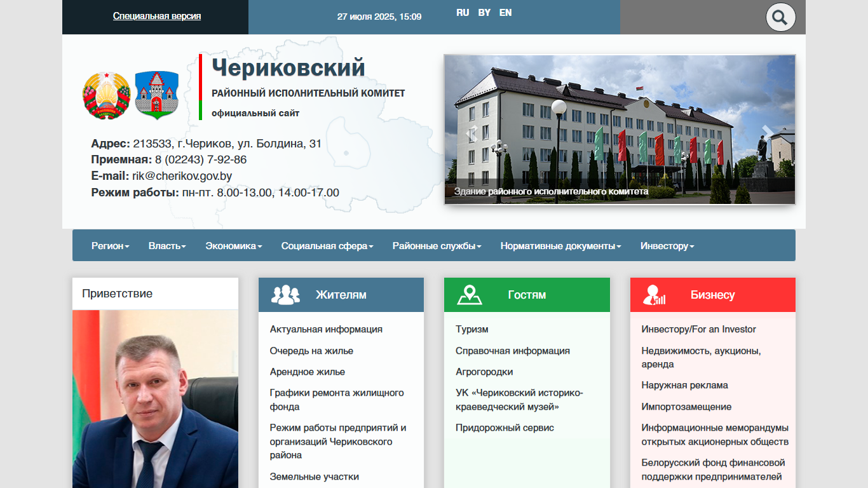The height and width of the screenshot is (488, 868).
Task: Open Импортозамещение link
Action: click(x=686, y=407)
